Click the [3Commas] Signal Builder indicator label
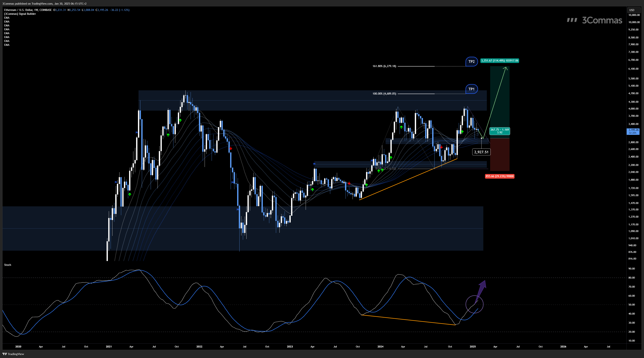Viewport: 644px width, 358px height. (20, 14)
